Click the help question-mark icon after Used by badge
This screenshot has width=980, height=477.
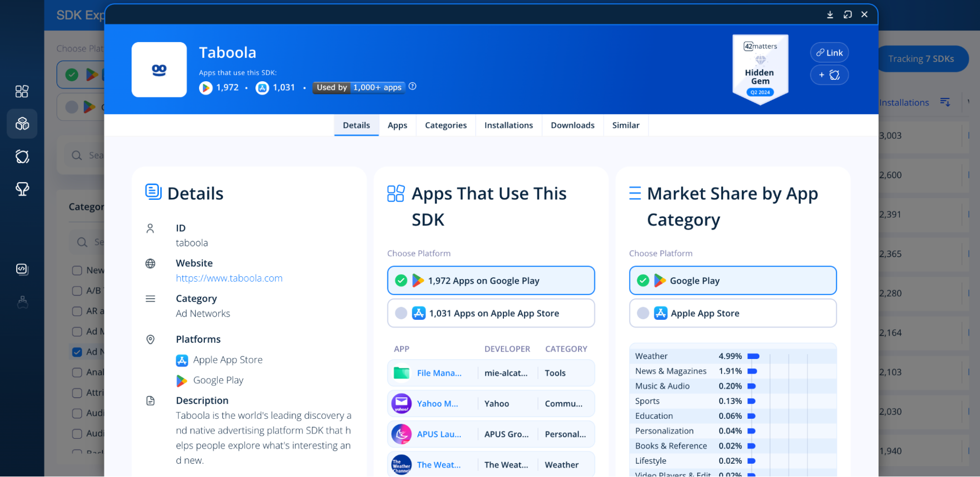click(413, 86)
